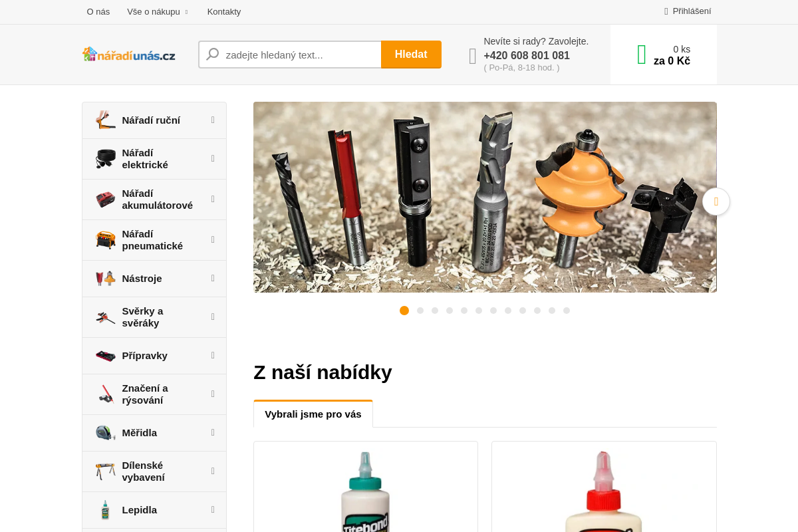Expand the Přípravky category arrow
This screenshot has width=798, height=532.
coord(213,355)
